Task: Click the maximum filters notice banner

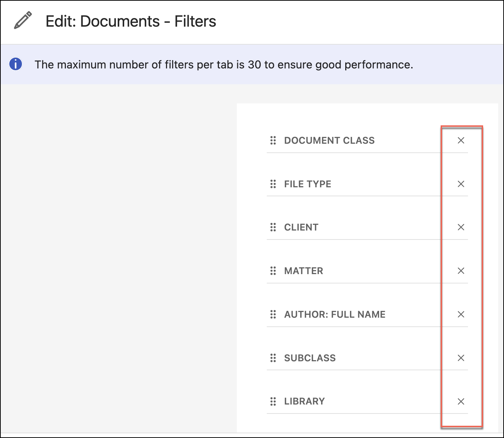Action: click(224, 65)
